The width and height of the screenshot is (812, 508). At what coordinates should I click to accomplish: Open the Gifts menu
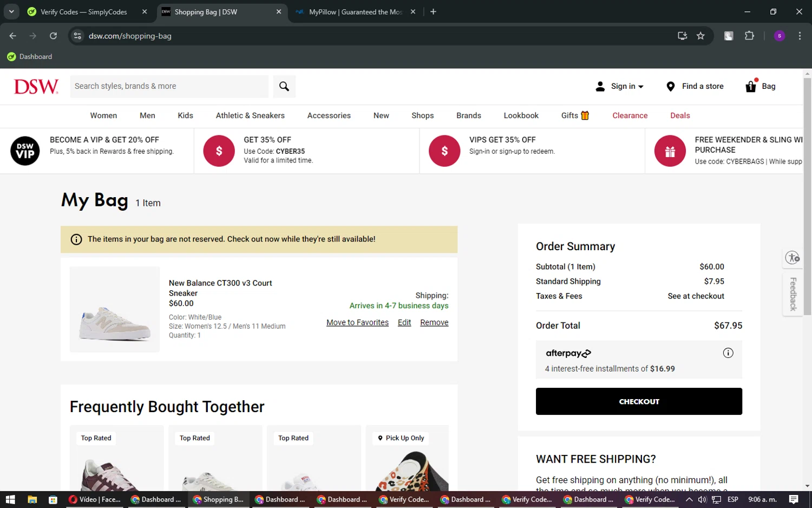pos(575,116)
